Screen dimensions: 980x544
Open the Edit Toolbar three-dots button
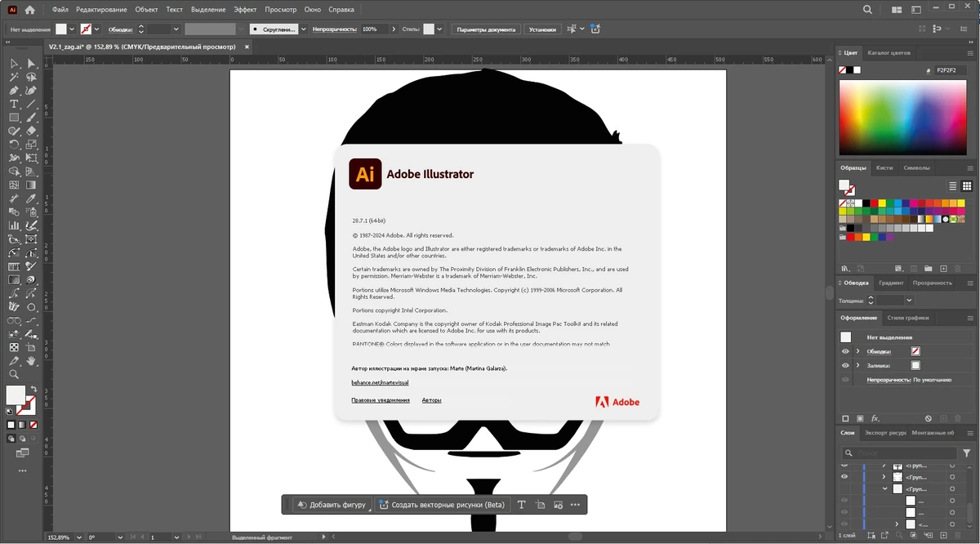point(23,471)
